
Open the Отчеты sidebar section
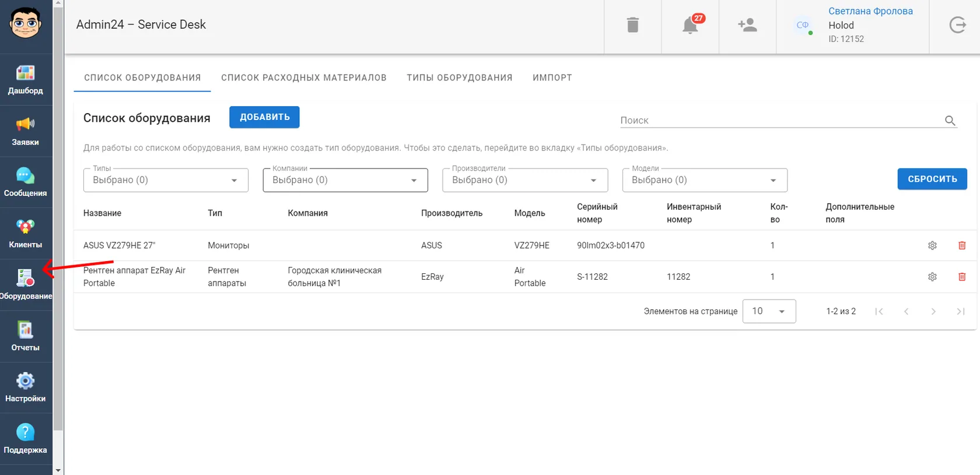tap(26, 336)
